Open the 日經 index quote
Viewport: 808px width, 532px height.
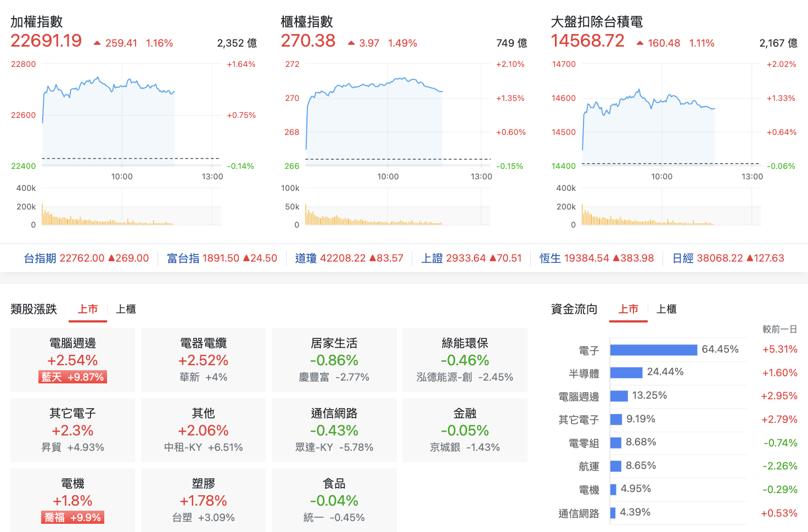728,258
